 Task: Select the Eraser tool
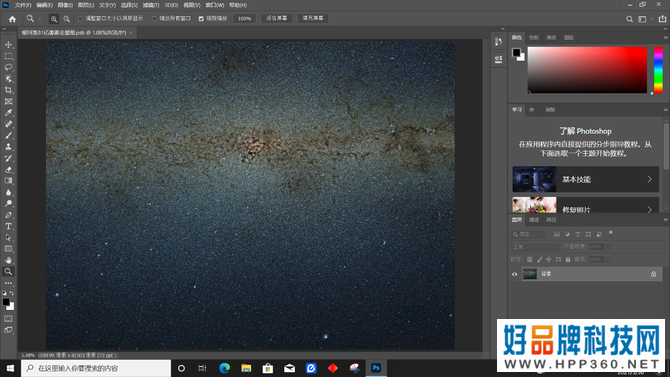pyautogui.click(x=8, y=170)
